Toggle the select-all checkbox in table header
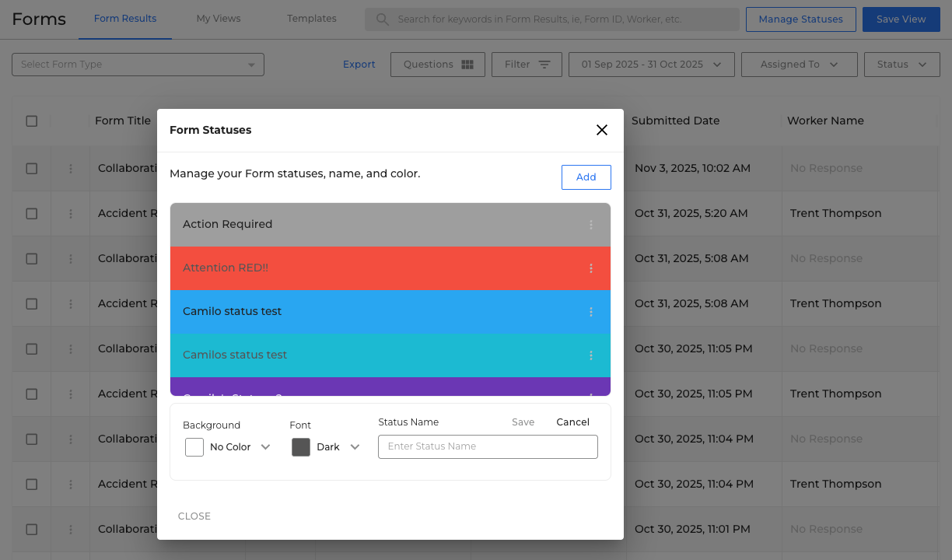 click(32, 121)
